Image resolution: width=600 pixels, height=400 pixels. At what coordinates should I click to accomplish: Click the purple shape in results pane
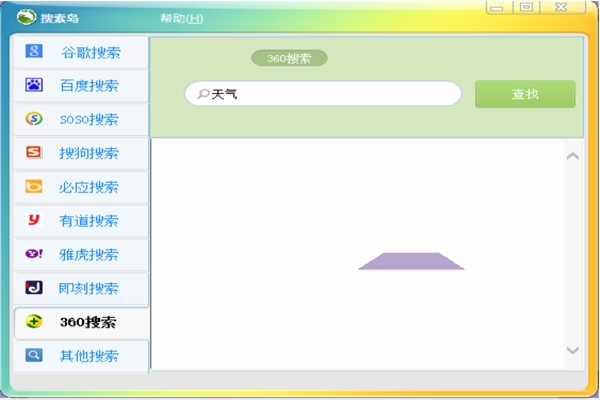pyautogui.click(x=411, y=261)
